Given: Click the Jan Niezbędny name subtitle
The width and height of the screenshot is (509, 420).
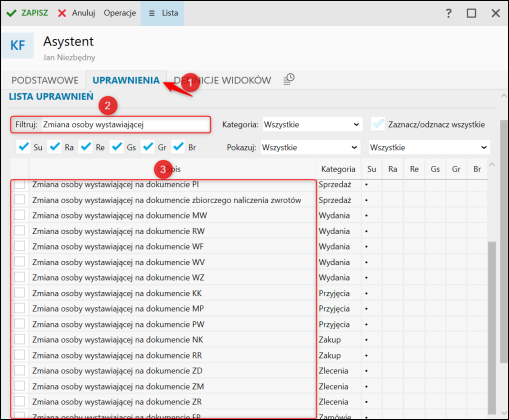Looking at the screenshot, I should coord(69,58).
